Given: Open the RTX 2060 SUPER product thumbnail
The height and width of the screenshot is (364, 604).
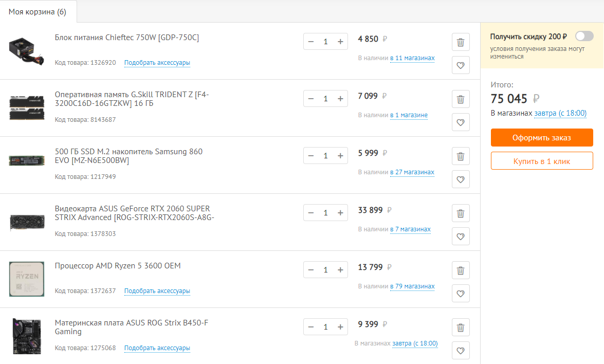Looking at the screenshot, I should tap(27, 222).
